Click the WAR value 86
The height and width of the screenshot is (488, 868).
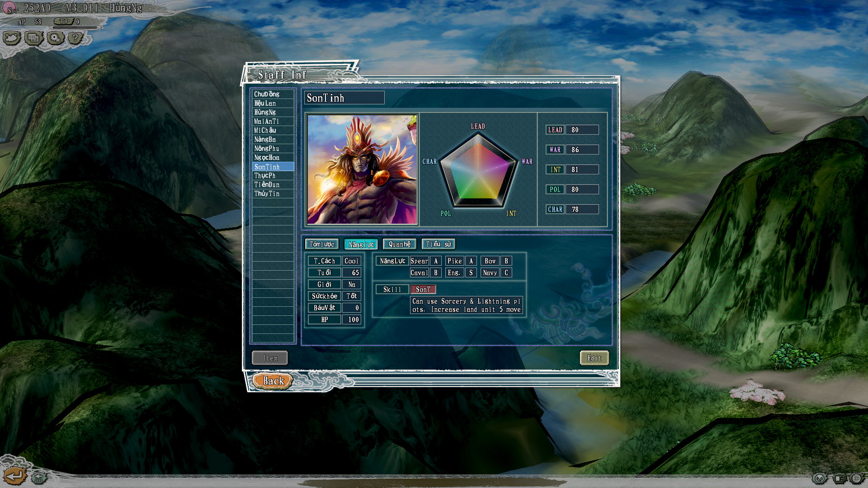[582, 150]
